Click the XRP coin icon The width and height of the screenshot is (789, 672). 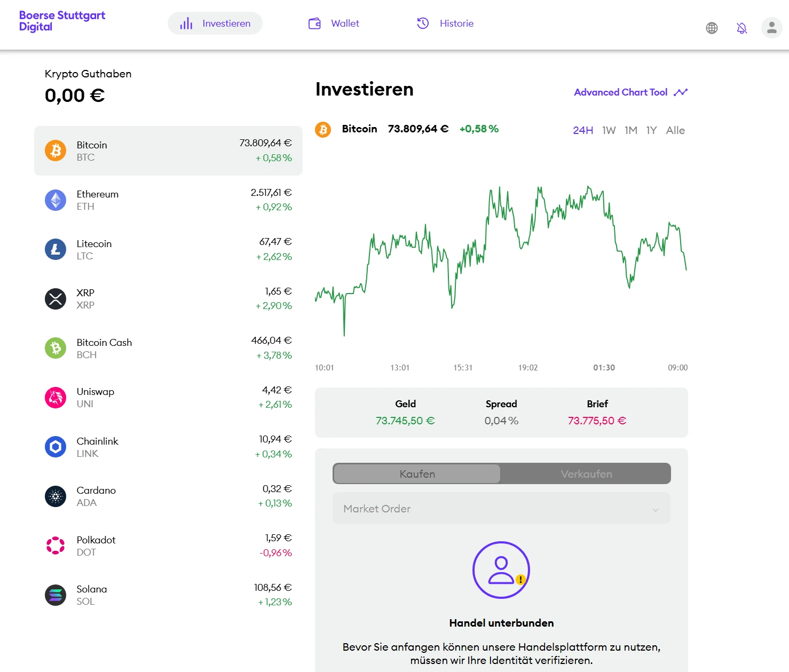tap(56, 299)
